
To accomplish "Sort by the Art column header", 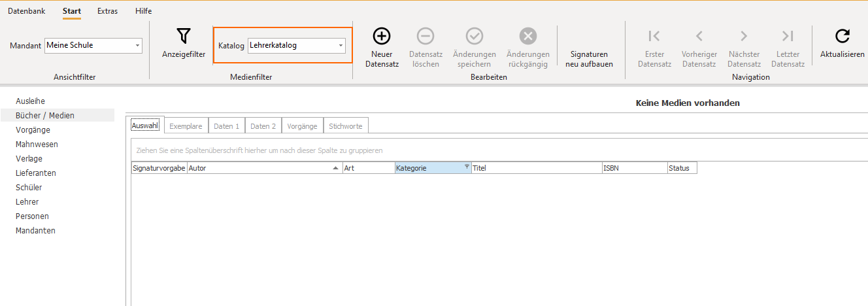I will click(x=369, y=168).
